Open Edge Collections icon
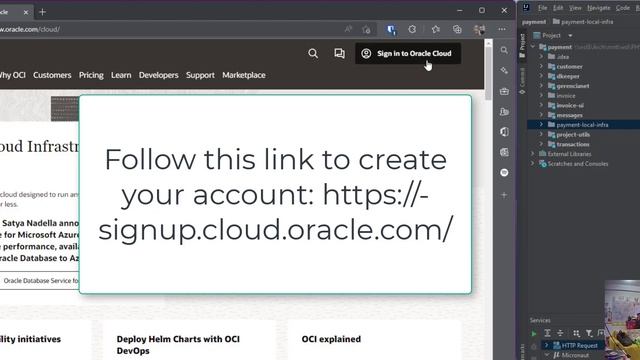 click(x=457, y=29)
